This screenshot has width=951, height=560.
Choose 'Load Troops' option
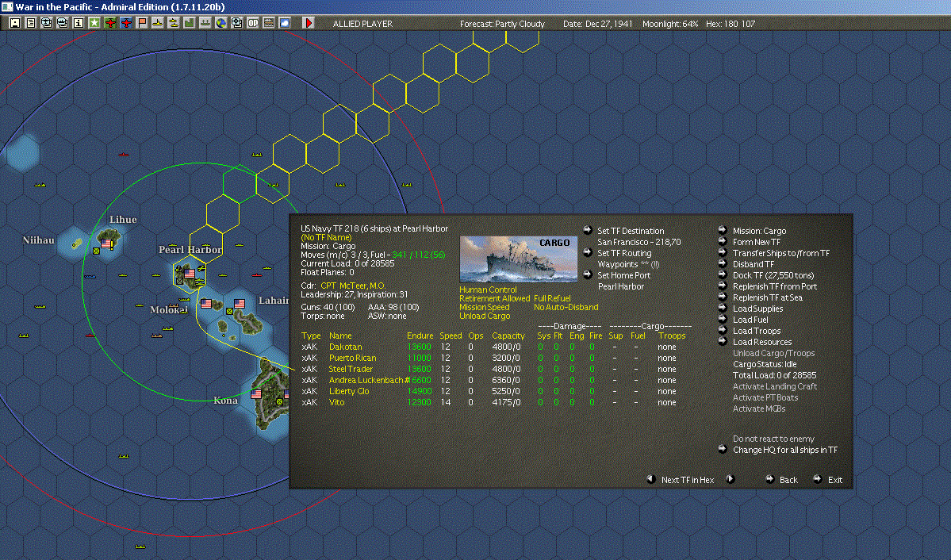pos(757,331)
